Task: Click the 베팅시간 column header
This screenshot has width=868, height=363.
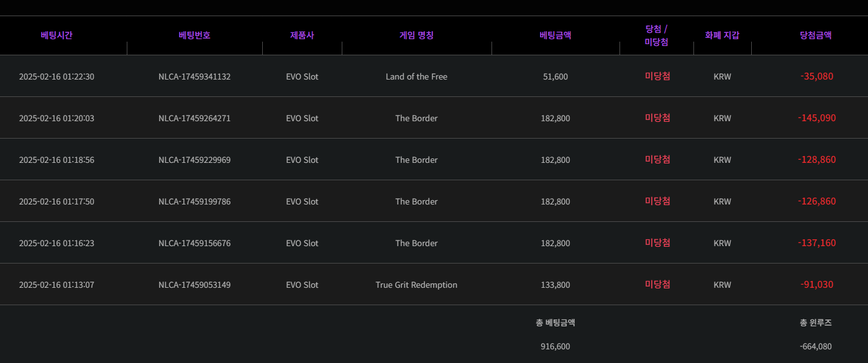Action: [57, 35]
